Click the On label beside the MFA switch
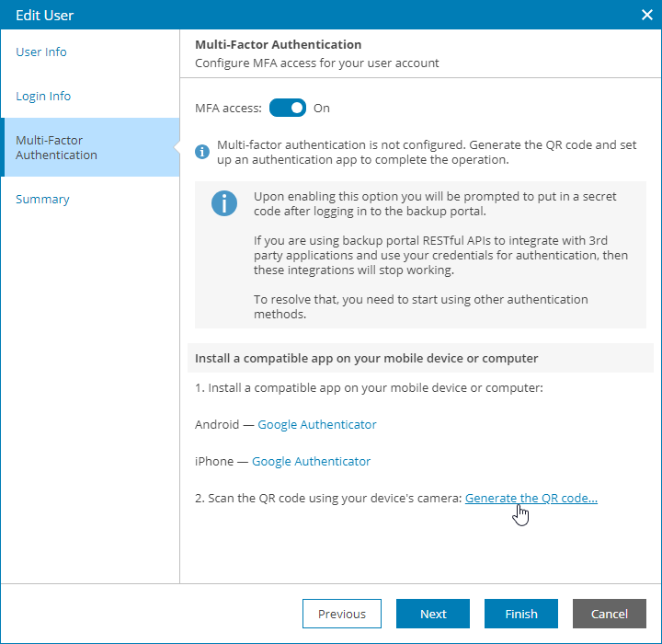The width and height of the screenshot is (662, 644). click(322, 108)
